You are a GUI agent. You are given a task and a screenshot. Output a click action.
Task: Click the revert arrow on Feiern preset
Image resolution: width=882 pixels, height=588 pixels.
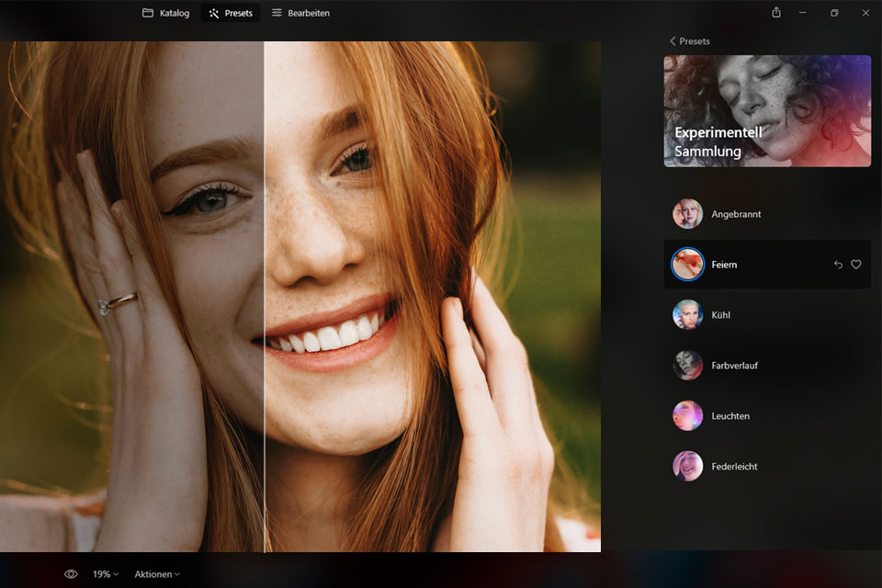pyautogui.click(x=838, y=265)
